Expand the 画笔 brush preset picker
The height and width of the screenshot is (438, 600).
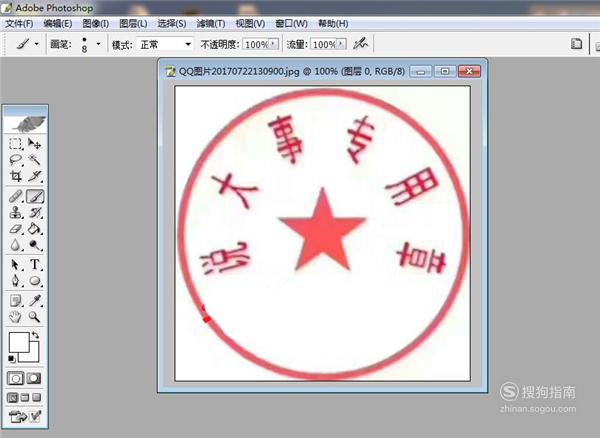tap(98, 44)
